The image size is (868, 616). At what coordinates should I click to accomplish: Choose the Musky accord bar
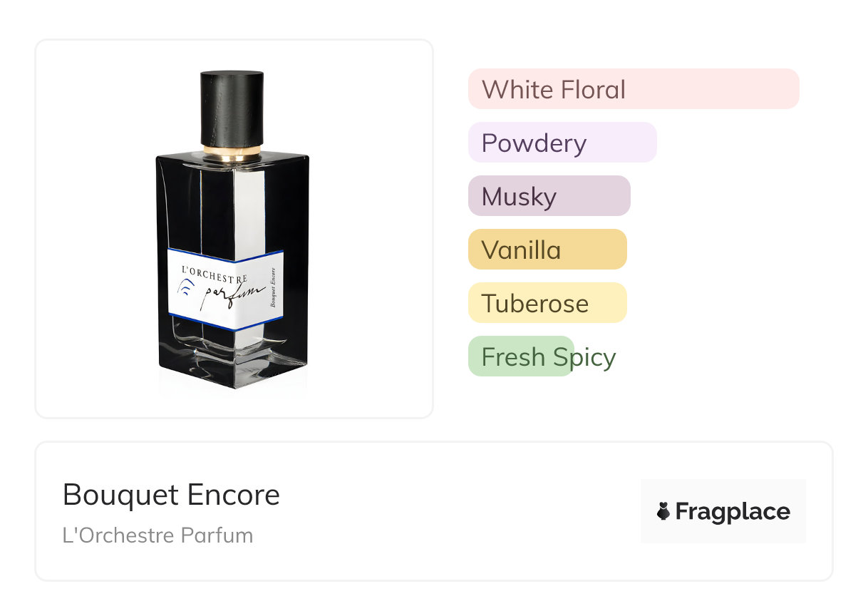549,196
